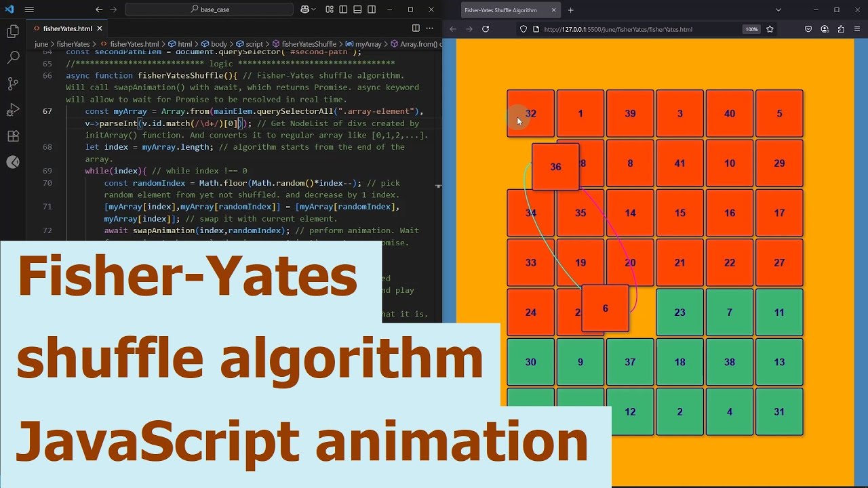Viewport: 868px width, 488px height.
Task: Click line number 70 in the gutter
Action: (x=47, y=183)
